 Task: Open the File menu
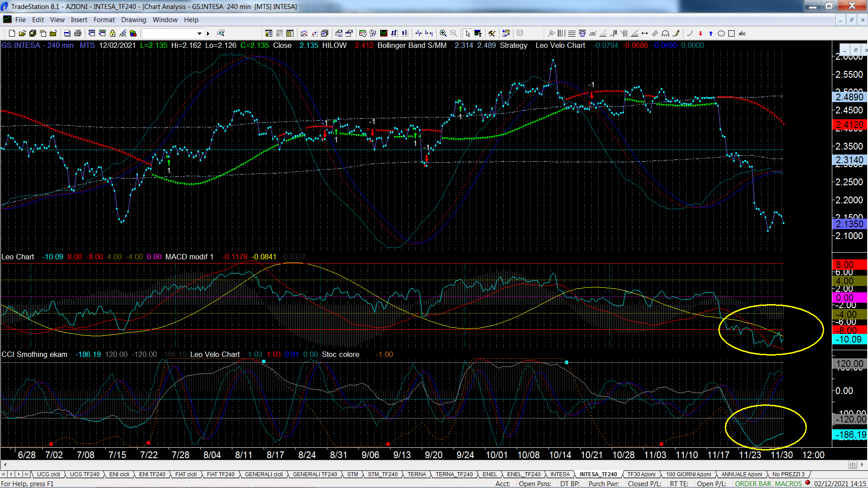[x=20, y=20]
